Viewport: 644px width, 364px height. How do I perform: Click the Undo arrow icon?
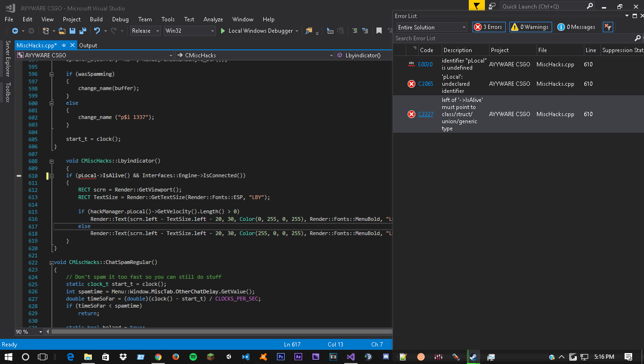97,31
